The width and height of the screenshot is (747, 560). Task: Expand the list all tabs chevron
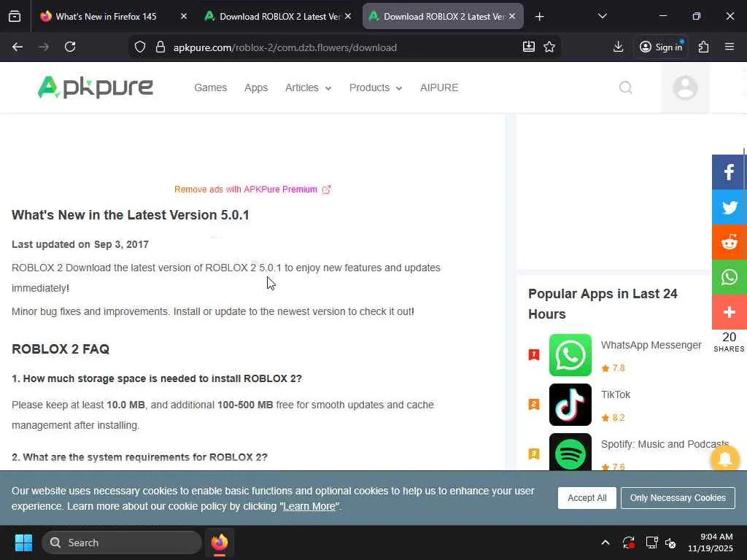click(x=602, y=16)
